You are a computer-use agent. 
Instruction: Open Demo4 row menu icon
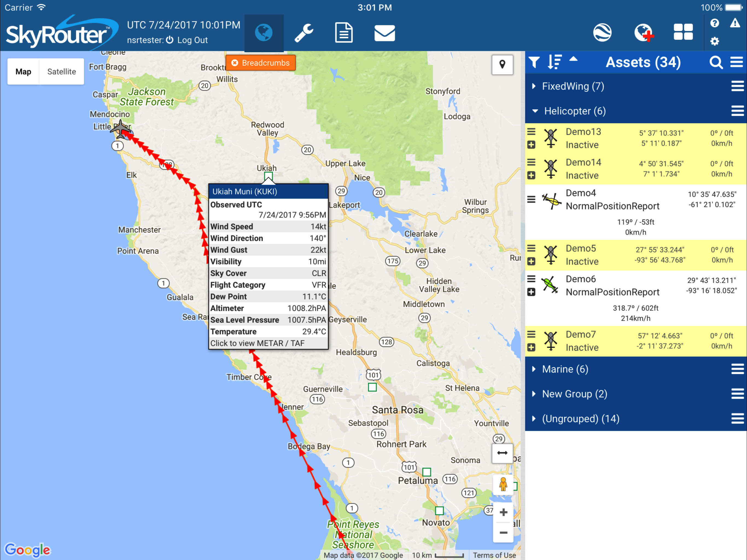(x=531, y=200)
